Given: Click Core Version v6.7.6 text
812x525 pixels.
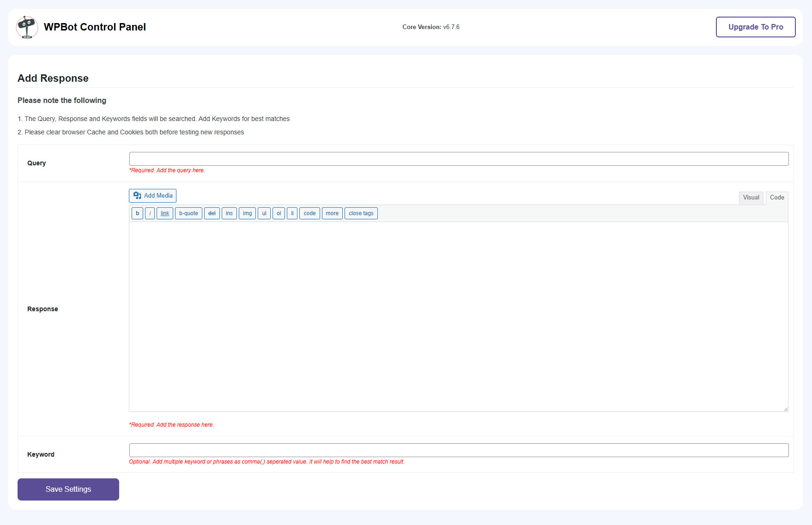Looking at the screenshot, I should pyautogui.click(x=431, y=27).
